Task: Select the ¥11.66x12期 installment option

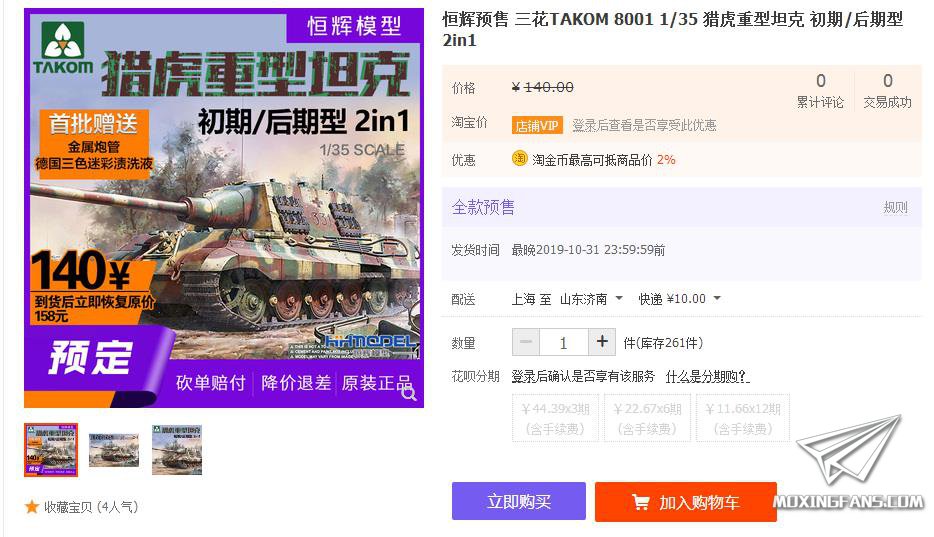Action: point(743,418)
